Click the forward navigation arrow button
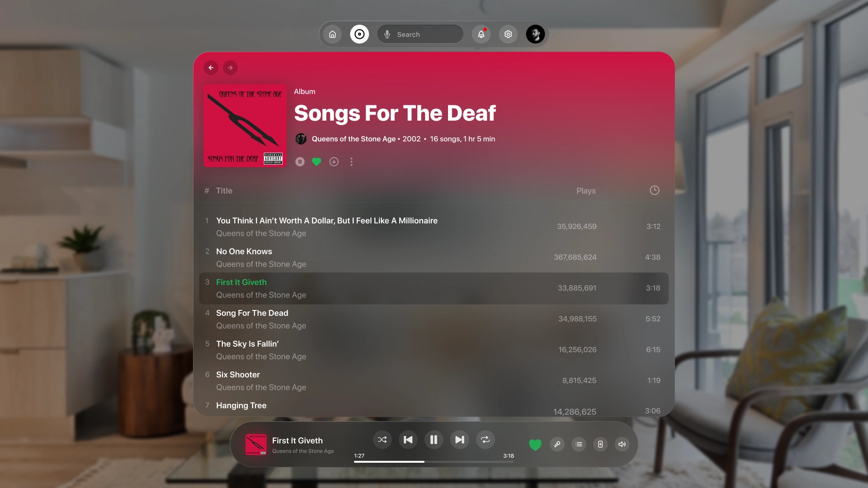 pos(230,67)
